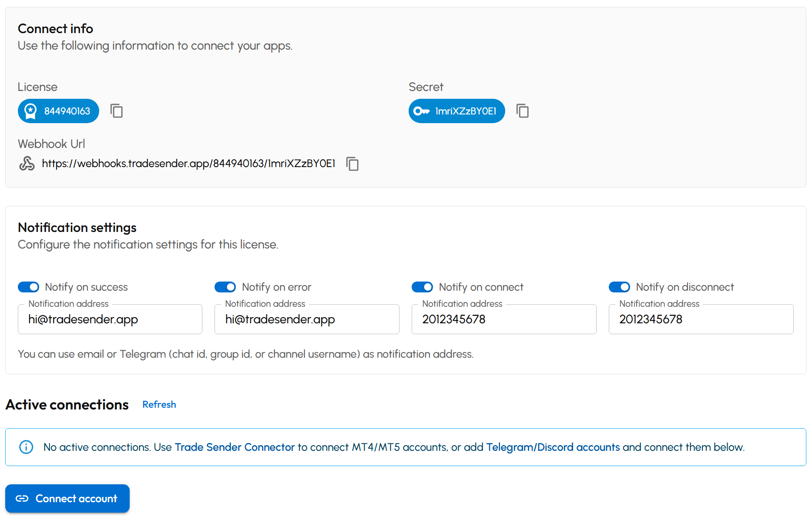Click the key icon in Secret chip
Image resolution: width=812 pixels, height=520 pixels.
(421, 111)
